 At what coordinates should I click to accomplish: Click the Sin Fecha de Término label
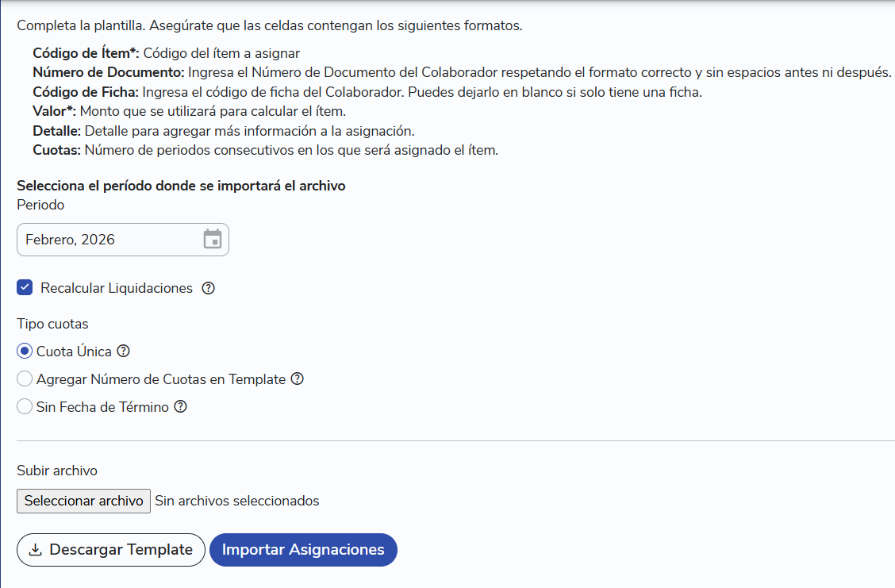(x=102, y=407)
